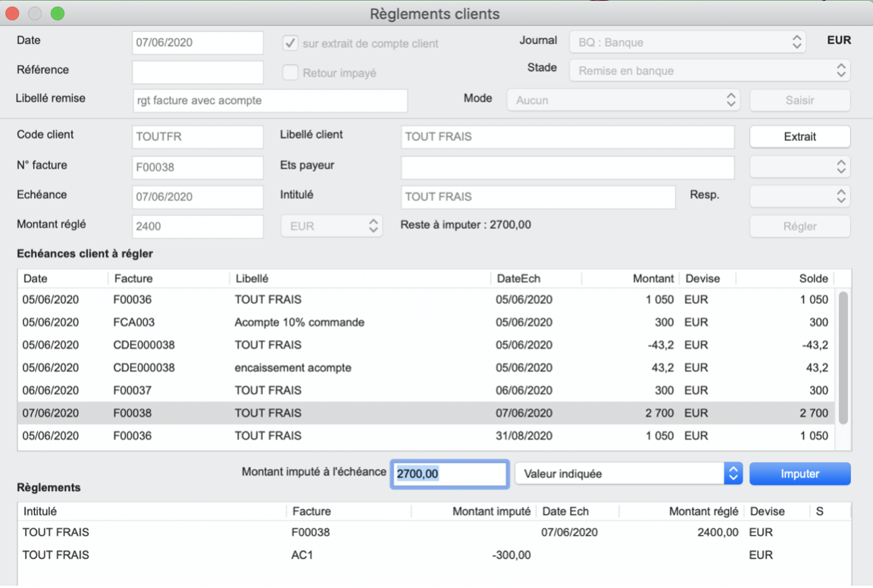The image size is (873, 588).
Task: Click the Intitulé field TOUT FRAIS
Action: click(x=538, y=197)
